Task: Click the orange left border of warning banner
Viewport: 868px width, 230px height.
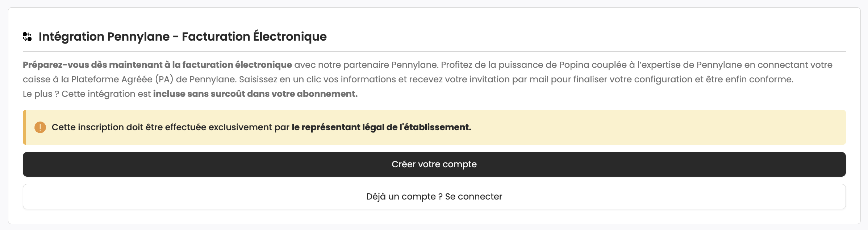Action: pos(24,127)
